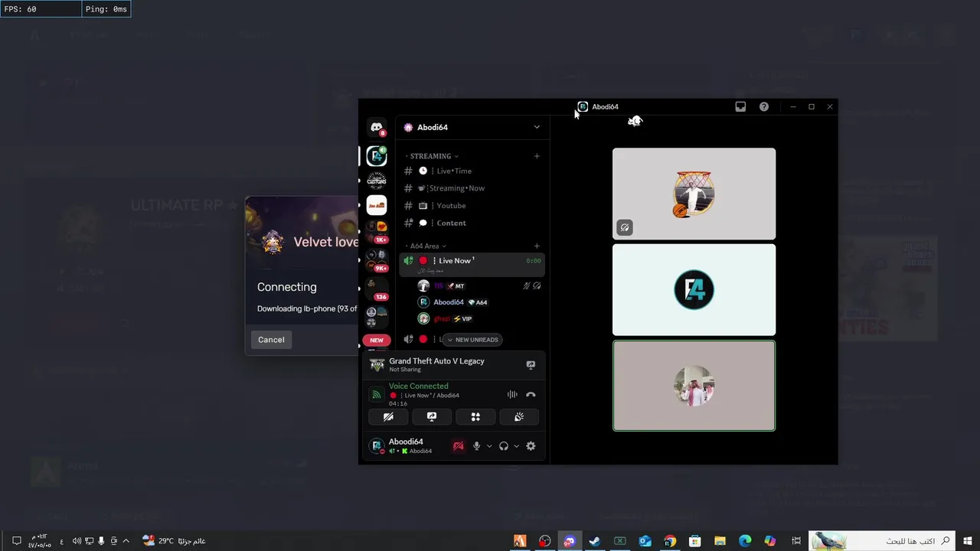
Task: Cancel the Connecting dialog
Action: (x=271, y=340)
